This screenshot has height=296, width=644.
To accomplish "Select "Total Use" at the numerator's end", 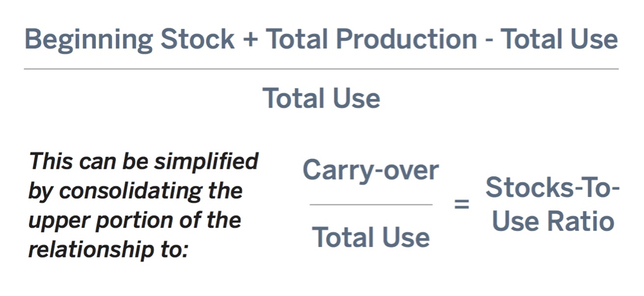I will tap(559, 39).
